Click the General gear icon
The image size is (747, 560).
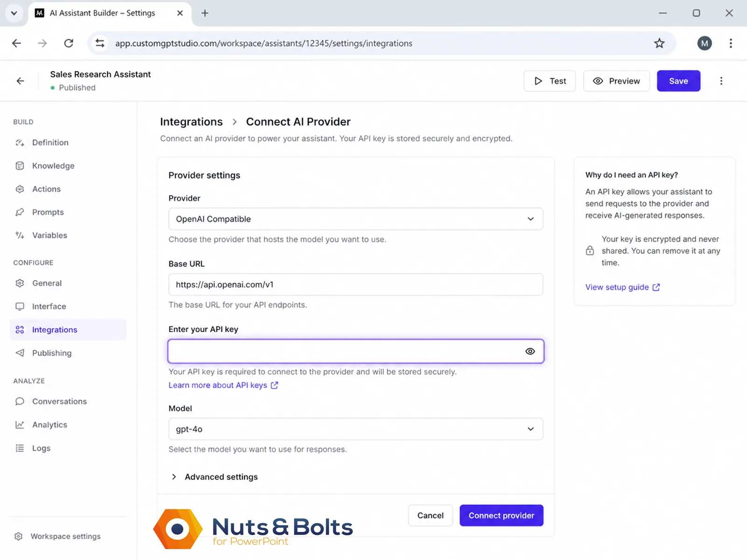[20, 283]
